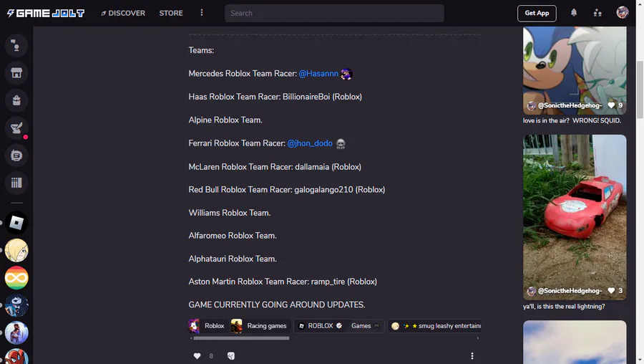The image size is (644, 364).
Task: Open the backpack icon in the sidebar
Action: (x=16, y=100)
